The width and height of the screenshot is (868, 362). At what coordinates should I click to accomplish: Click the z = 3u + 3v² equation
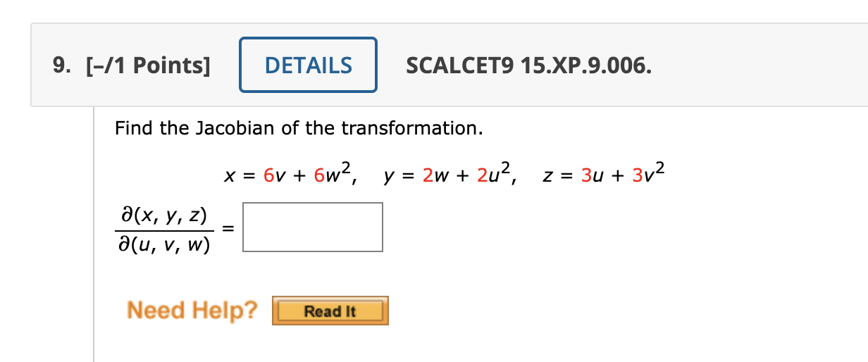pyautogui.click(x=604, y=174)
